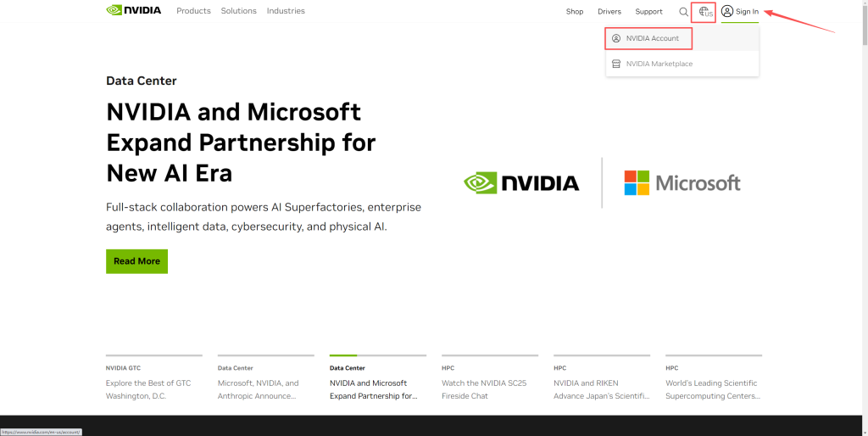
Task: Click the NVIDIA Account person icon
Action: (616, 38)
